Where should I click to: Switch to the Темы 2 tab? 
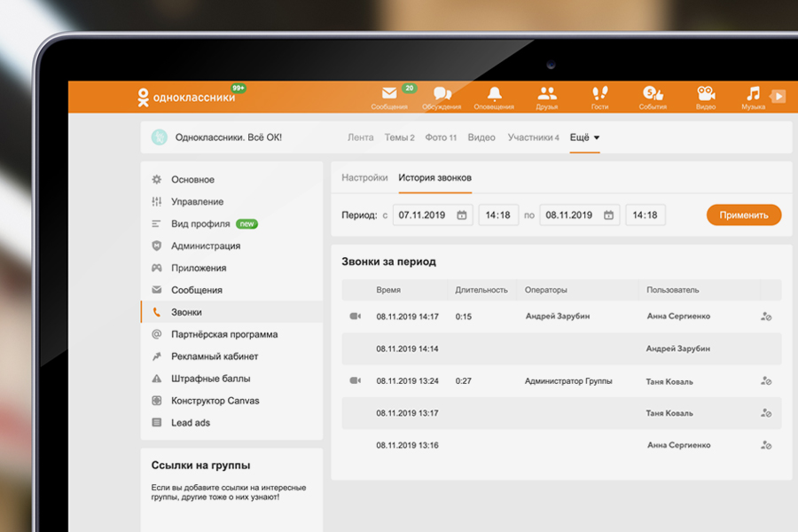[x=400, y=137]
